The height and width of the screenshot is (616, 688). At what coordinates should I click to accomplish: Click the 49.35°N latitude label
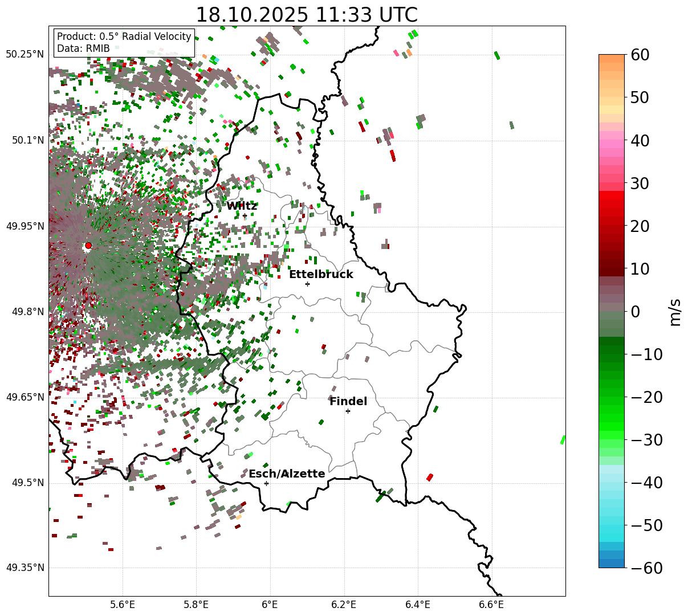25,568
